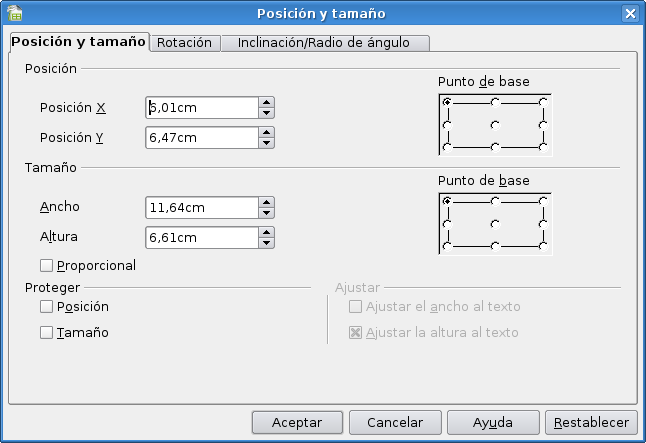
Task: Increase Posición X with the up arrow
Action: [266, 101]
